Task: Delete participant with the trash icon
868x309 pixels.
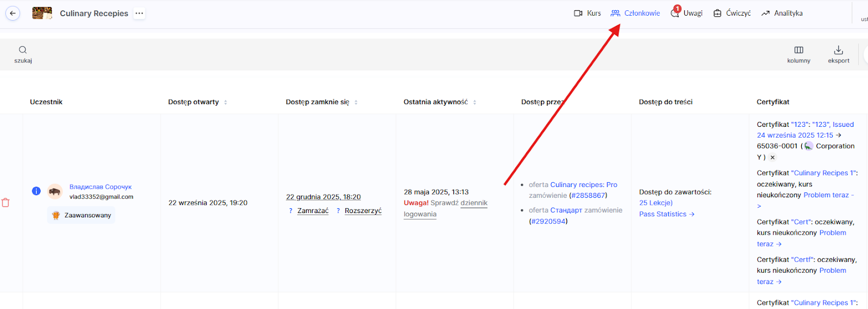Action: pyautogui.click(x=6, y=203)
